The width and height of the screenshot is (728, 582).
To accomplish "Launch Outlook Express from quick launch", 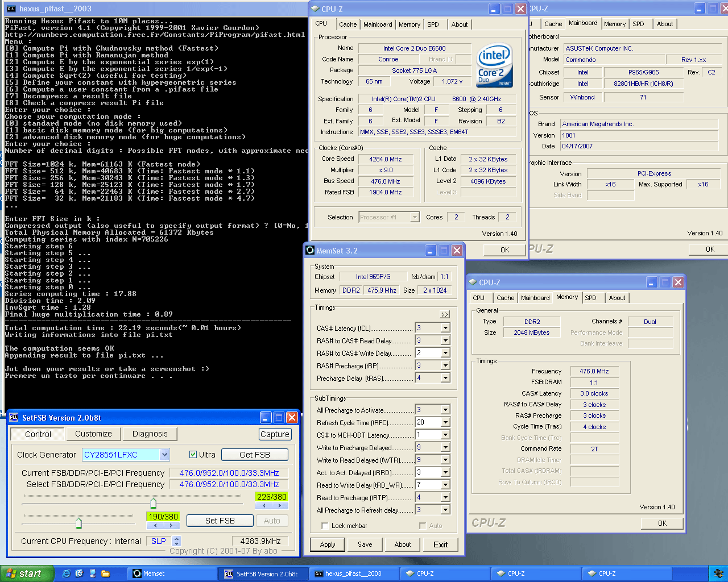I will (x=79, y=573).
